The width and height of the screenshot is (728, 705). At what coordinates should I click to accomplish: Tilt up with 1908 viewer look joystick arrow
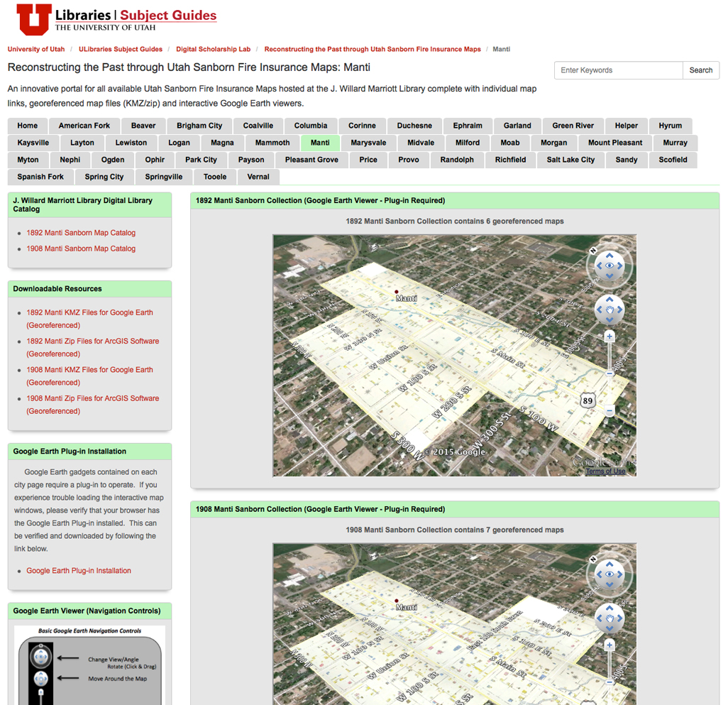pyautogui.click(x=610, y=564)
